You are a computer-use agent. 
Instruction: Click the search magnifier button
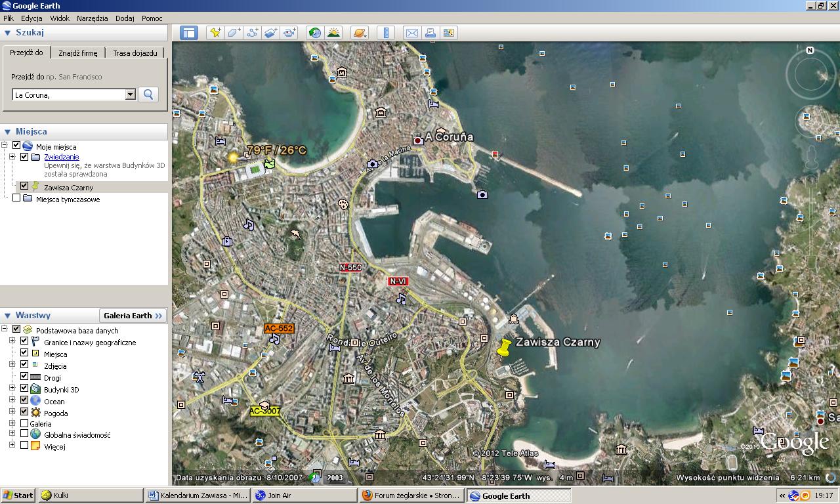(x=148, y=94)
